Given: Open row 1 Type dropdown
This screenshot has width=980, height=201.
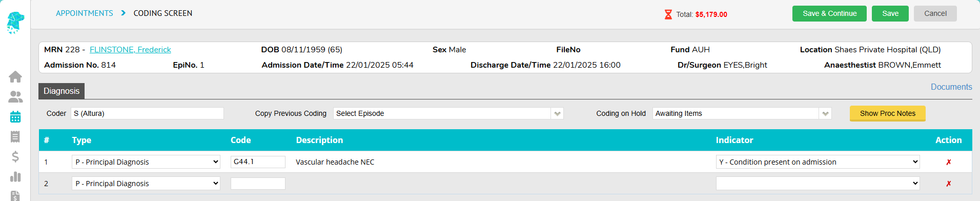Looking at the screenshot, I should point(146,162).
